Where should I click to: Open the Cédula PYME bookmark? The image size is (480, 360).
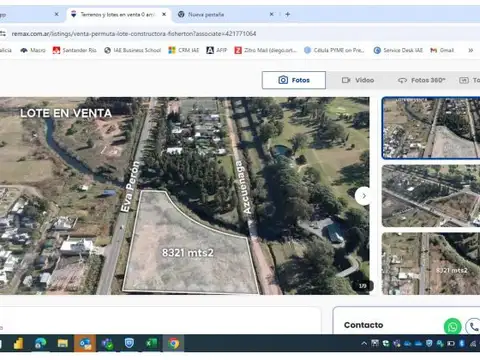pos(334,50)
